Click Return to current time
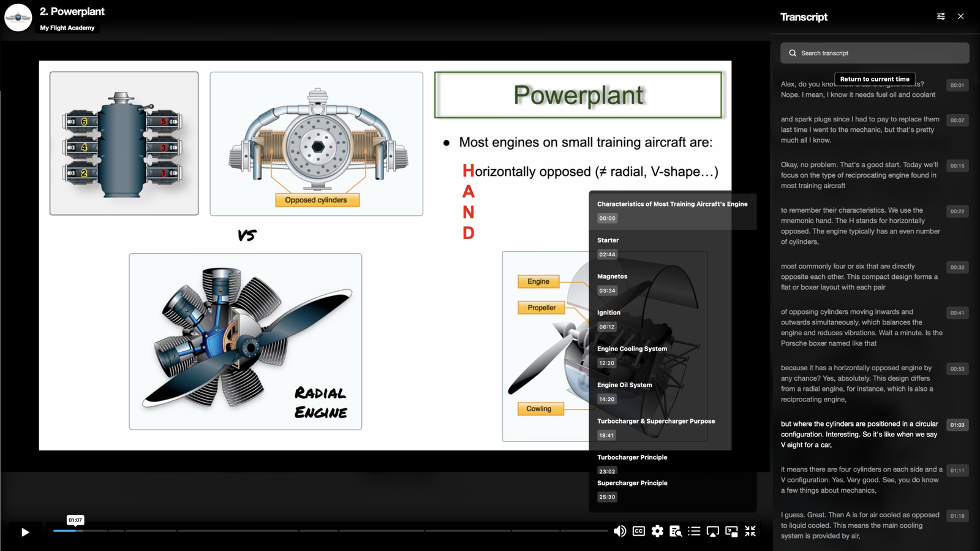980x551 pixels. click(875, 79)
